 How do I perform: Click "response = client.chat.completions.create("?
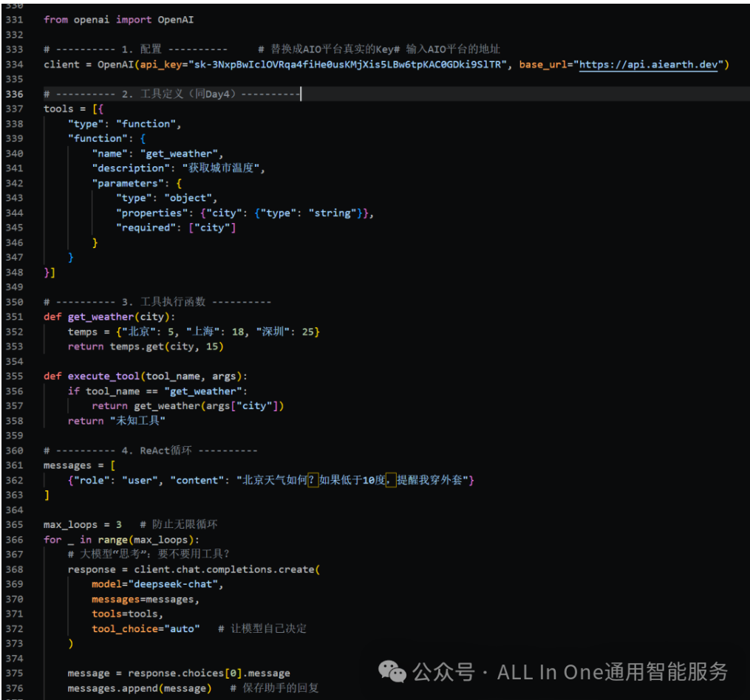tap(194, 569)
